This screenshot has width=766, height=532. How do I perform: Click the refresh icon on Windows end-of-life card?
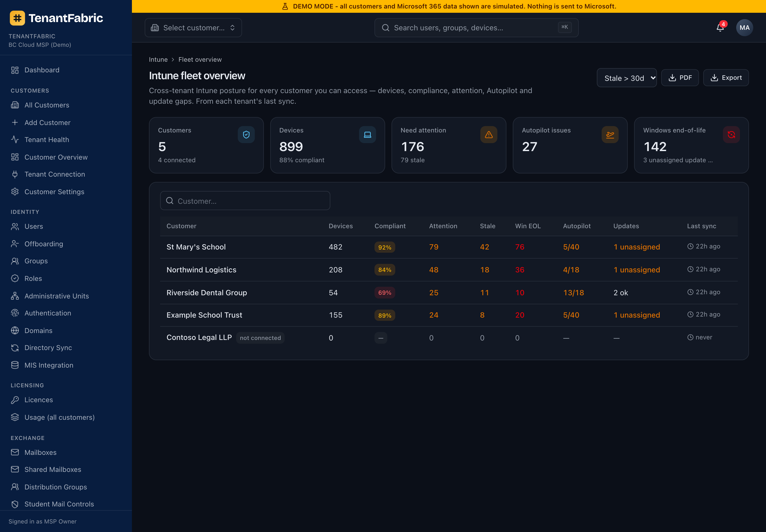[731, 135]
